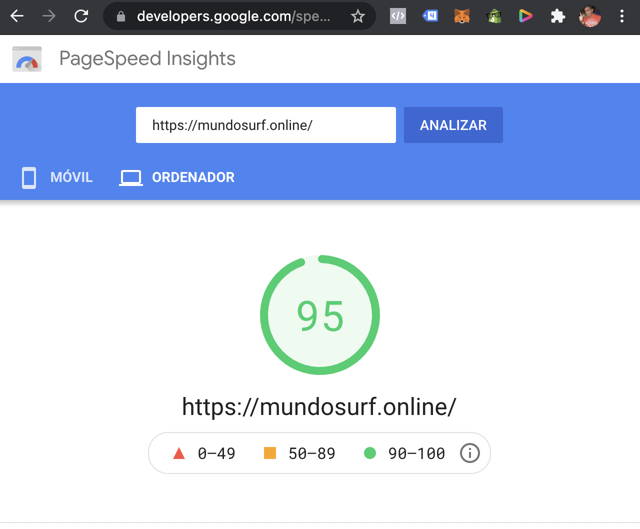The height and width of the screenshot is (529, 640).
Task: Open the colorful play-triangle extension
Action: [526, 16]
